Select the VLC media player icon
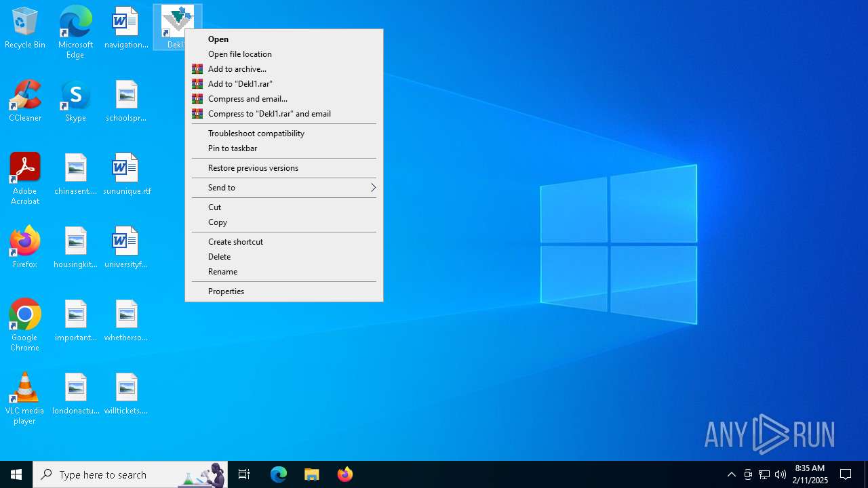This screenshot has width=868, height=488. point(25,399)
